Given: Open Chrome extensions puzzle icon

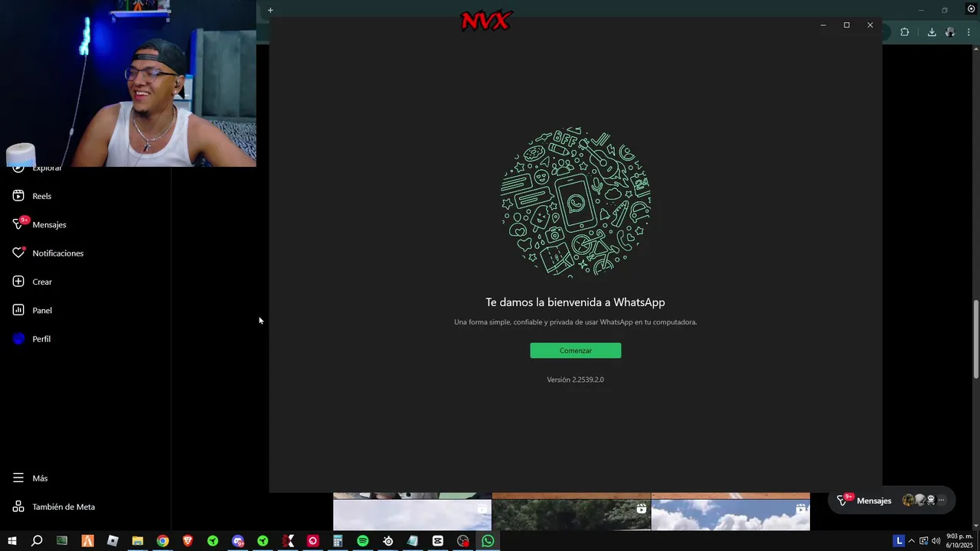Looking at the screenshot, I should tap(904, 32).
